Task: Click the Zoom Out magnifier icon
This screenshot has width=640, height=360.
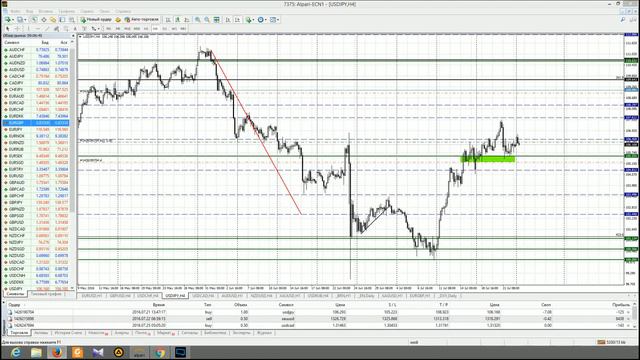Action: (207, 20)
